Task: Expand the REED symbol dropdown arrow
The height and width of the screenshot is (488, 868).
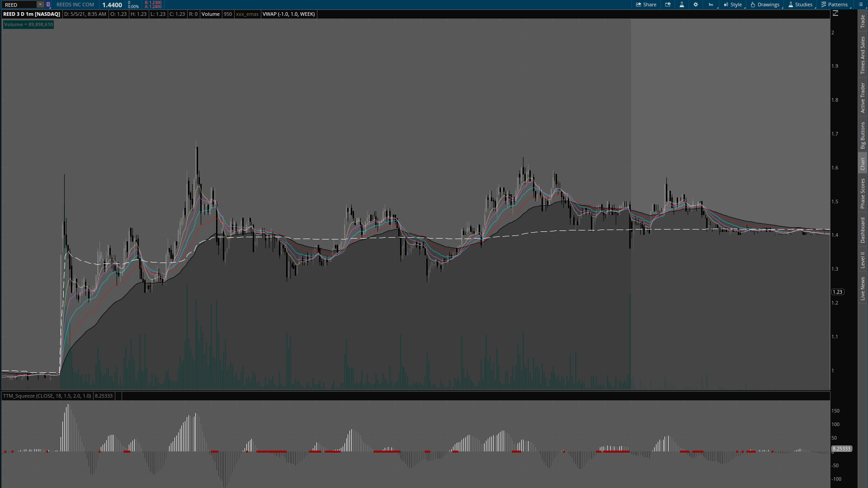Action: 40,5
